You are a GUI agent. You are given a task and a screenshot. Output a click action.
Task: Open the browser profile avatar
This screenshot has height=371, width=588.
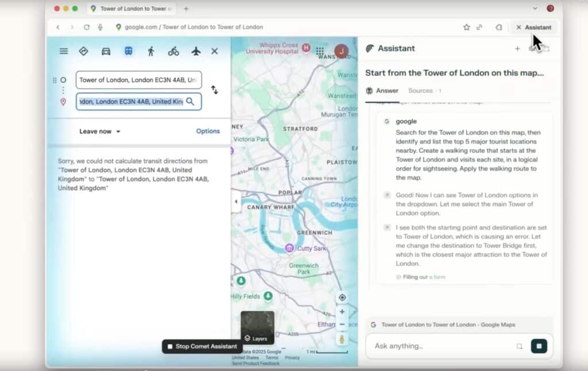pos(550,8)
